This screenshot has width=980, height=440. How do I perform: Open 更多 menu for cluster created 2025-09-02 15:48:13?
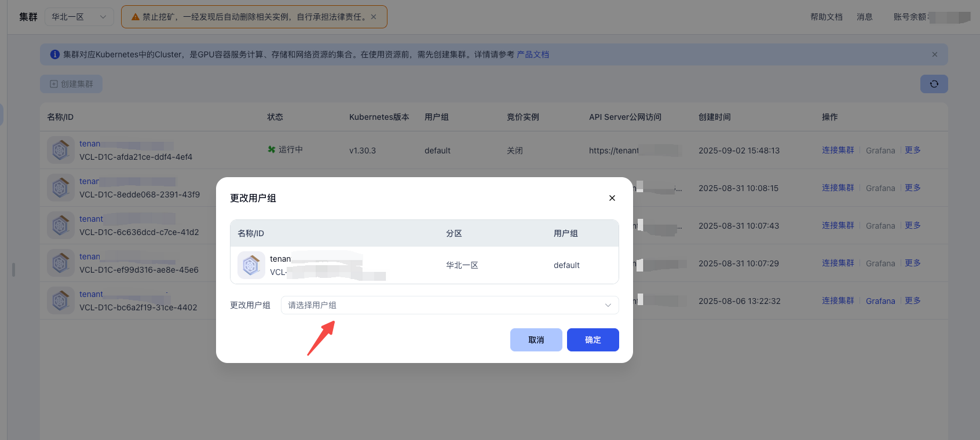(913, 150)
